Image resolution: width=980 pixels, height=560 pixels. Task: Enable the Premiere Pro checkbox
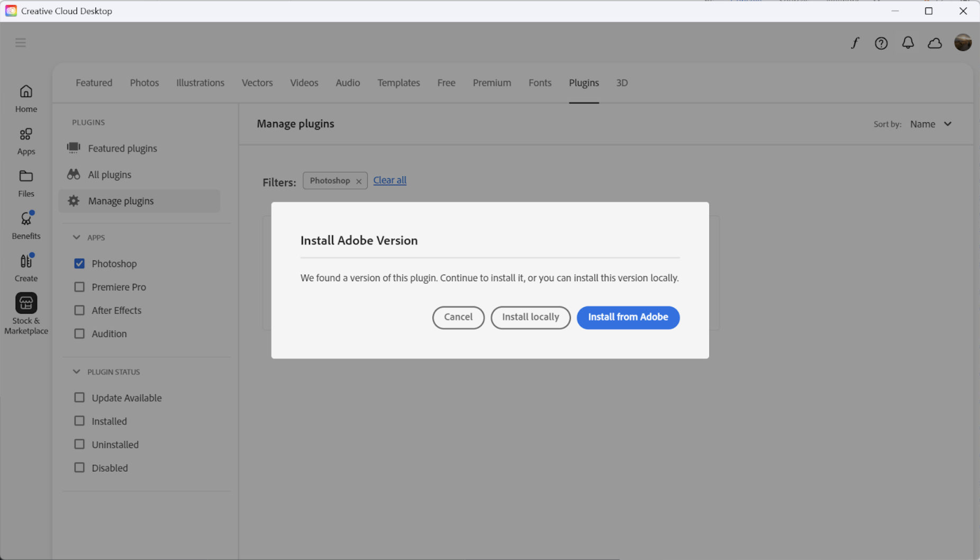pos(79,287)
